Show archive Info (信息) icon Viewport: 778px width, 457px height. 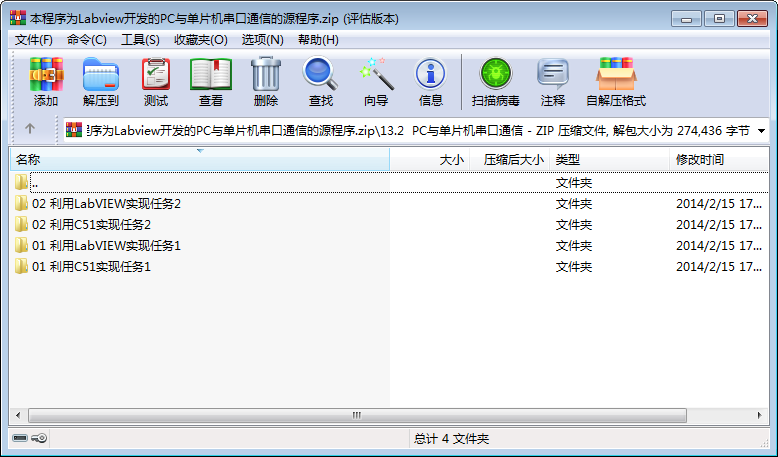[x=430, y=74]
